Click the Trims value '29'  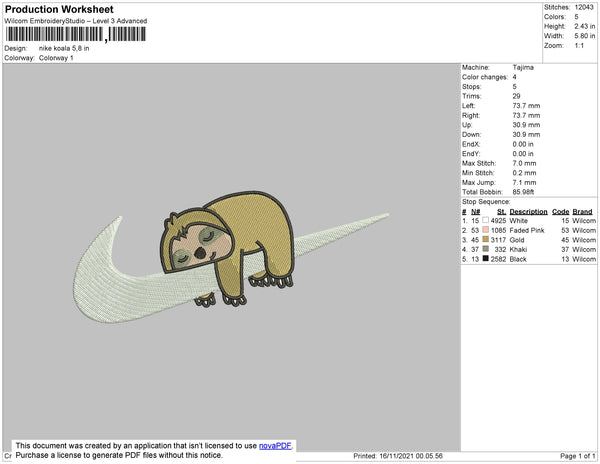coord(516,96)
